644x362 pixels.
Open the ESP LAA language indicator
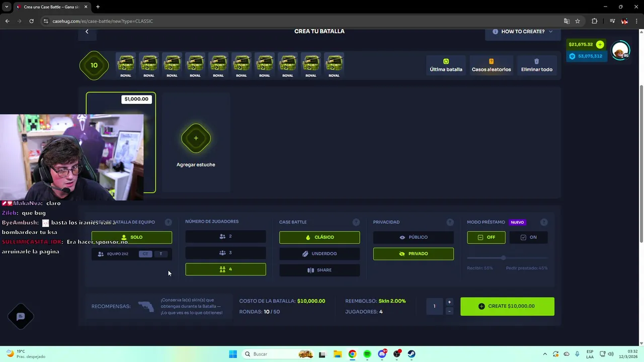coord(590,354)
